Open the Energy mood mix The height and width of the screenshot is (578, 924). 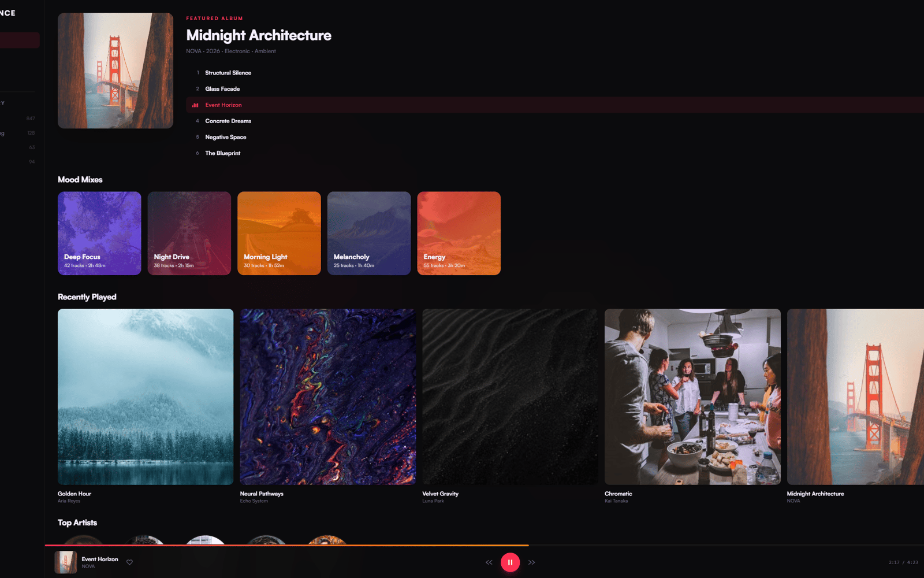(459, 233)
